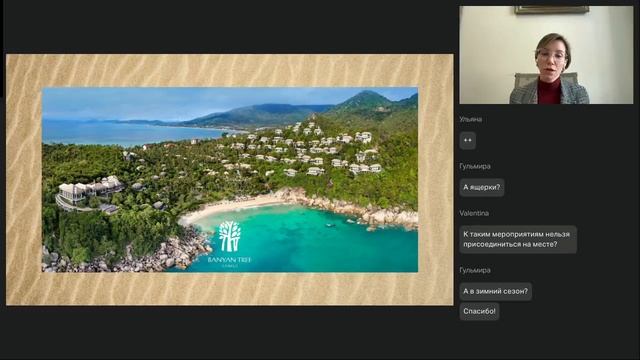Click the picture frame behind the presenter

click(x=551, y=10)
